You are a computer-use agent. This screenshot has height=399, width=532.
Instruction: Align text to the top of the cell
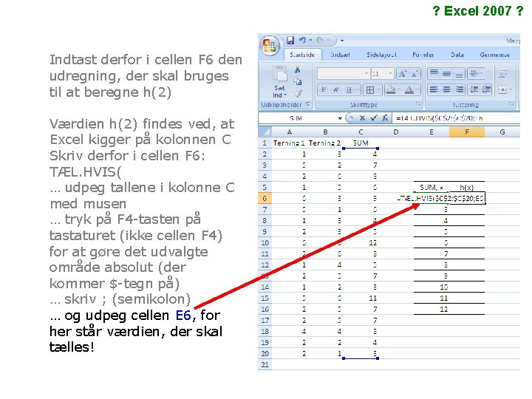click(x=434, y=73)
